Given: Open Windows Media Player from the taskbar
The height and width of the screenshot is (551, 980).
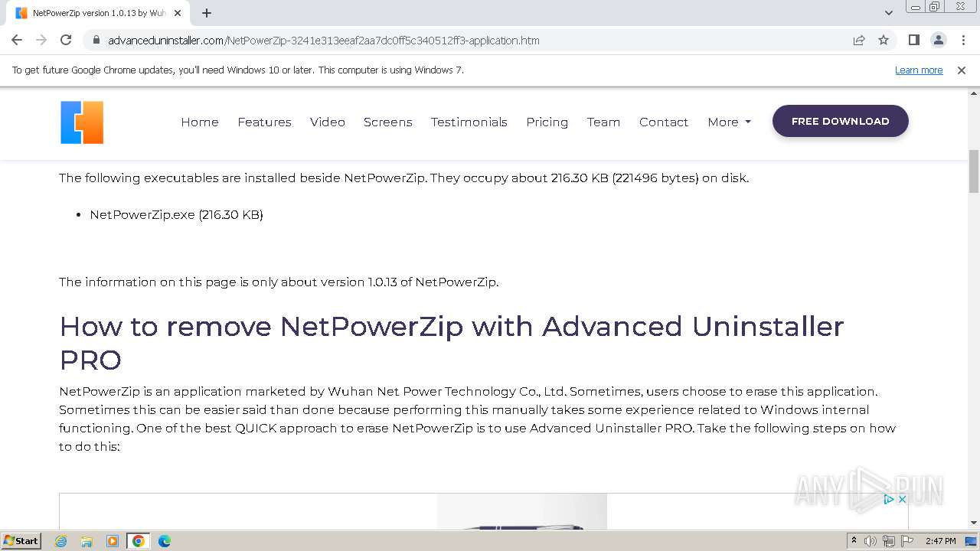Looking at the screenshot, I should pyautogui.click(x=113, y=541).
